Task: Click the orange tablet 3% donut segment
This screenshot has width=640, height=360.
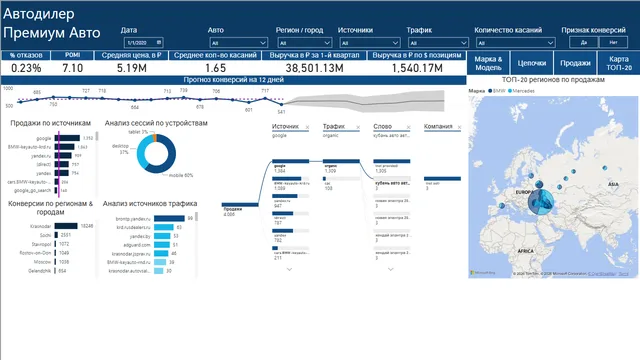Action: coord(155,138)
